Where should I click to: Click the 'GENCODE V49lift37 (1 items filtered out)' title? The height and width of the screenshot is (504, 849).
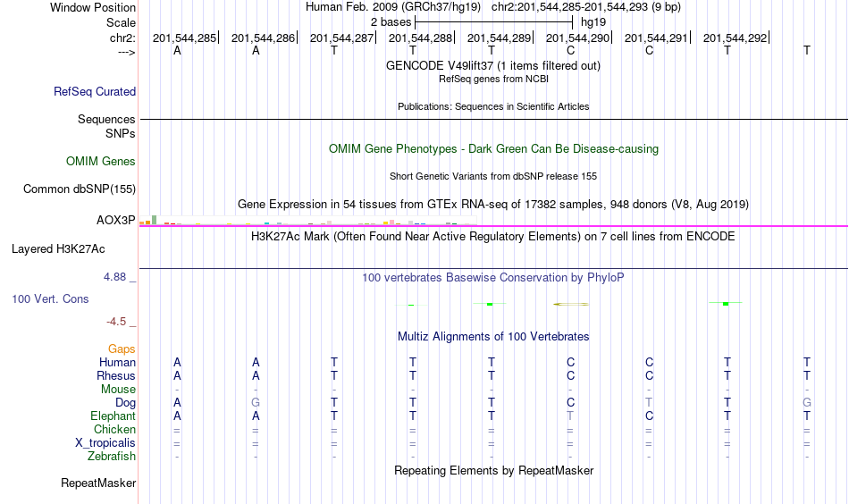493,65
